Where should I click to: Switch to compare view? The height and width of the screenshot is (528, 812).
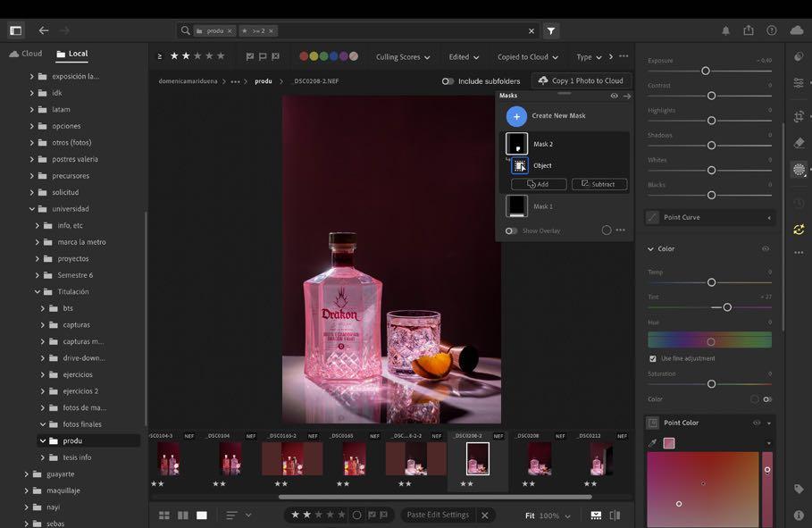click(183, 515)
